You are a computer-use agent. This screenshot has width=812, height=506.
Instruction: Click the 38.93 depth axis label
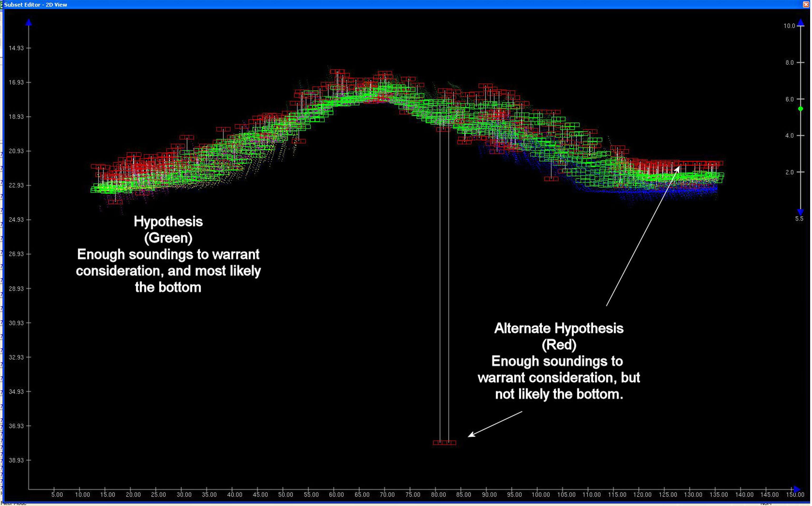[x=16, y=460]
